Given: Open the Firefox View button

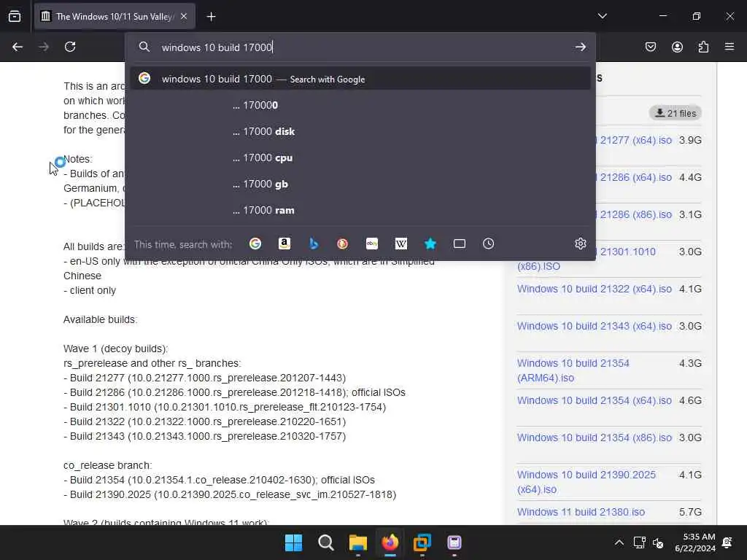Looking at the screenshot, I should [x=15, y=16].
